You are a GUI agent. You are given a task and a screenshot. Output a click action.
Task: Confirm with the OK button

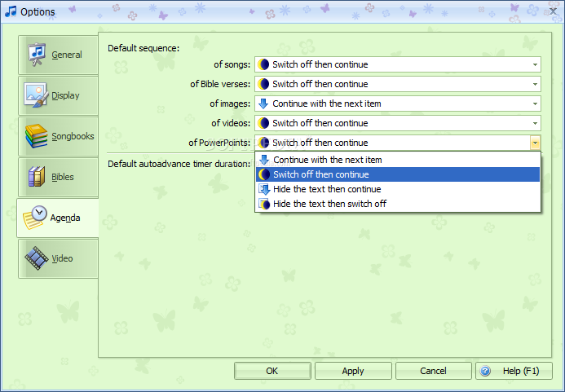pyautogui.click(x=272, y=371)
